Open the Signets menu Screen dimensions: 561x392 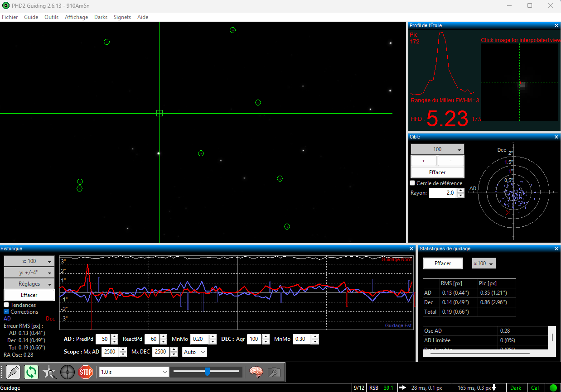point(122,17)
